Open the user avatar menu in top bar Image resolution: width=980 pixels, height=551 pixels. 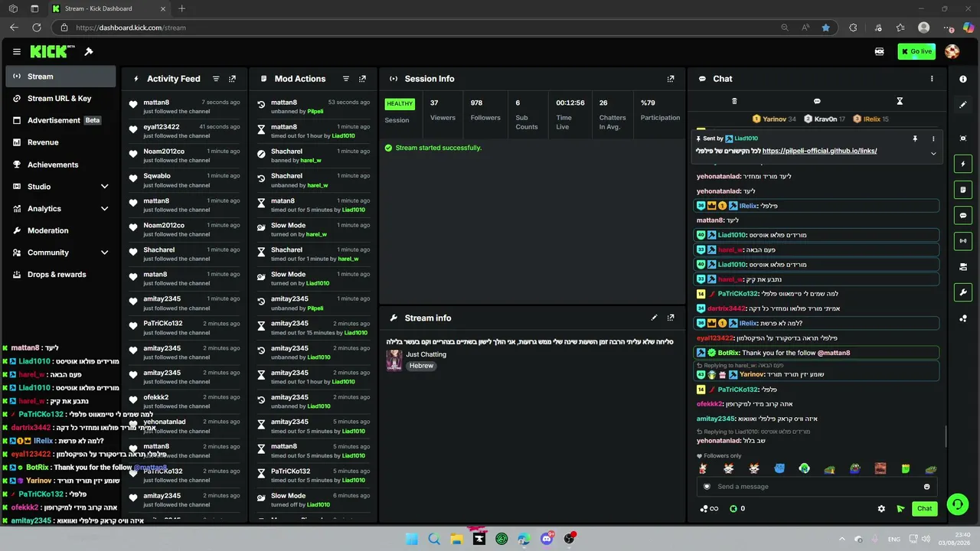[x=952, y=52]
